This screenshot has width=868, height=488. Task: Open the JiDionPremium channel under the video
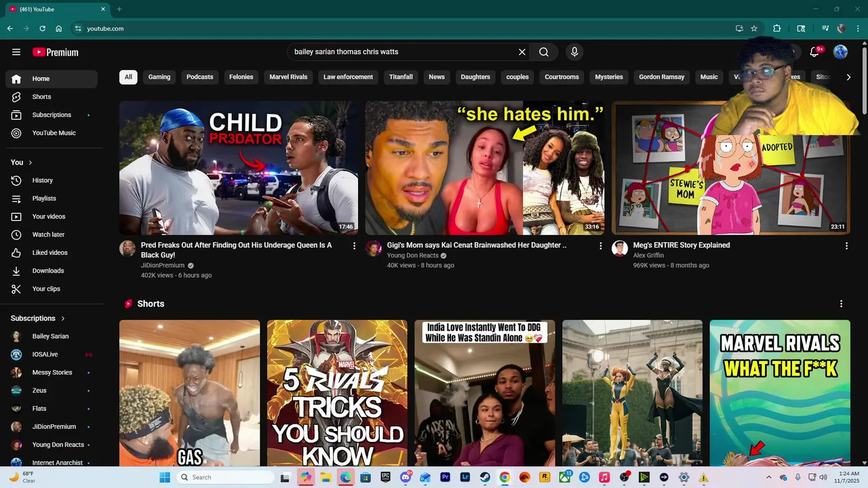click(x=163, y=266)
